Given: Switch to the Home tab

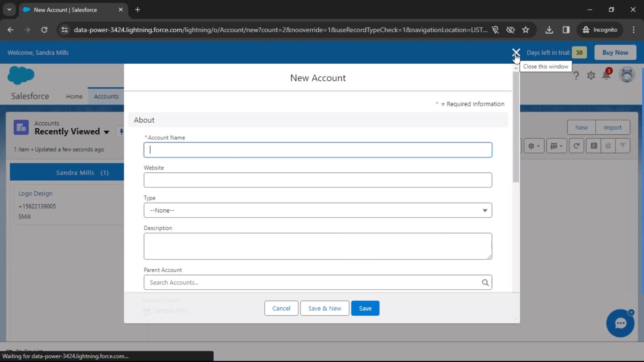Looking at the screenshot, I should (74, 96).
